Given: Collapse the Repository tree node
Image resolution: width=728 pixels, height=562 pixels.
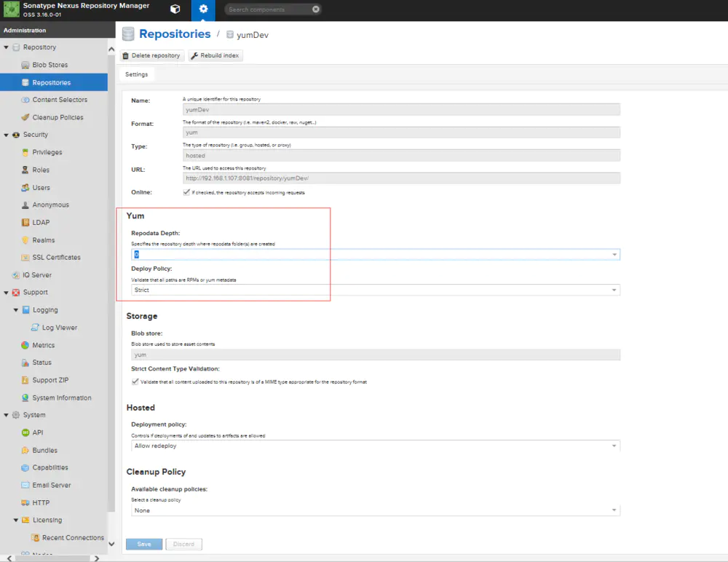Looking at the screenshot, I should click(6, 47).
